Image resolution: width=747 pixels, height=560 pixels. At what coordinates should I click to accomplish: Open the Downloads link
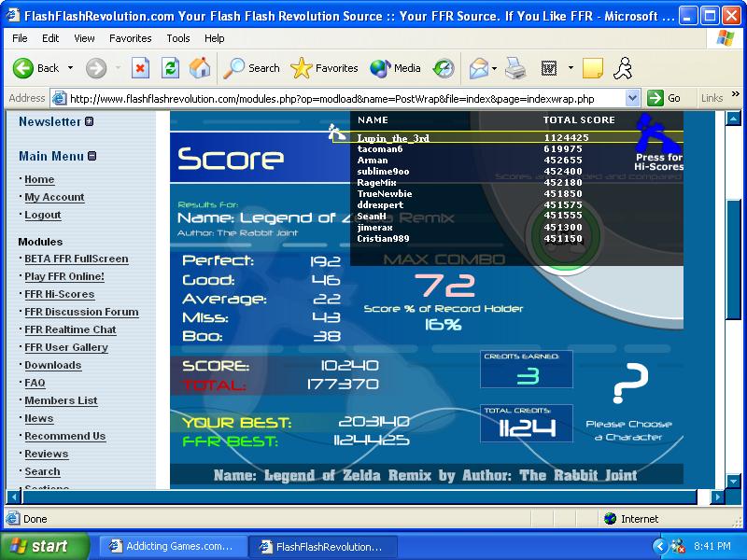coord(53,365)
